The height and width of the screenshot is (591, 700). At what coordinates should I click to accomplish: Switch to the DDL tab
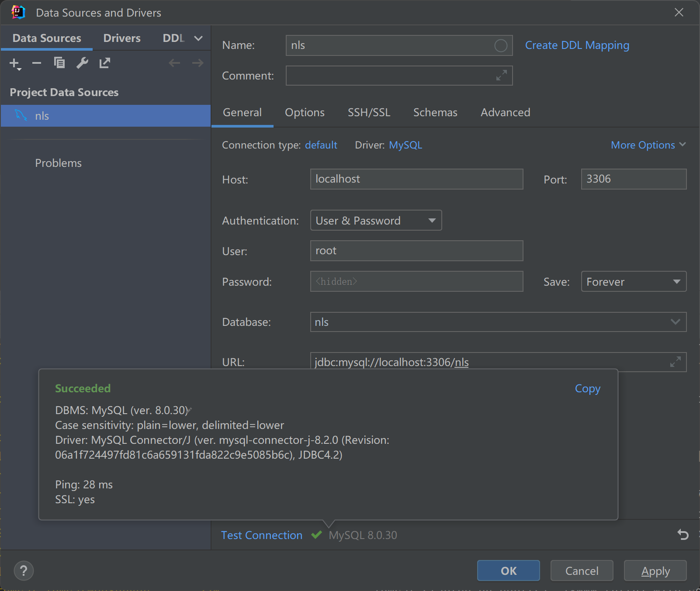tap(173, 38)
